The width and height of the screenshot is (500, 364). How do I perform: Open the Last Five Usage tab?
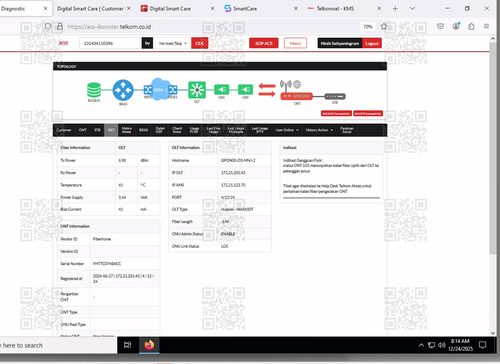point(214,130)
